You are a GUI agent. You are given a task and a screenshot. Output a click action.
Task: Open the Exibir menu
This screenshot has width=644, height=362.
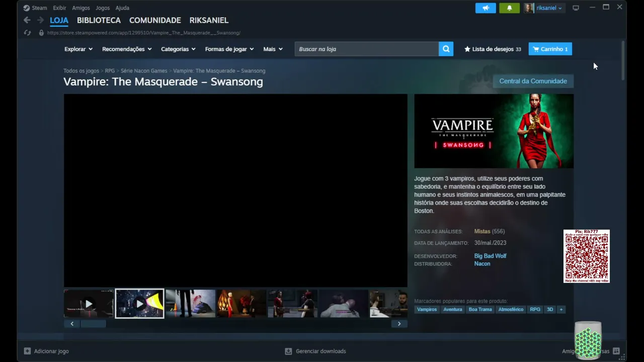pos(59,8)
